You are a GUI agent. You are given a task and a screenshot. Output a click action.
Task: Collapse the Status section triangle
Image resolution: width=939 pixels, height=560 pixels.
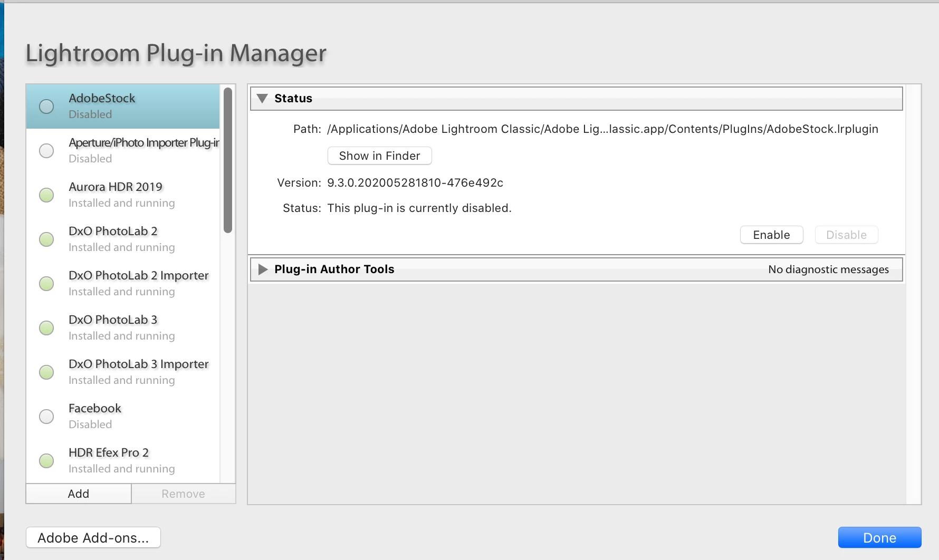pyautogui.click(x=262, y=99)
